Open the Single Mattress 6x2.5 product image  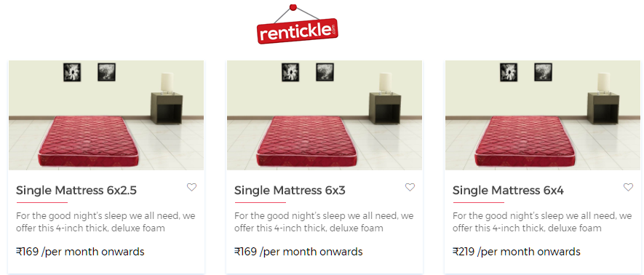106,116
